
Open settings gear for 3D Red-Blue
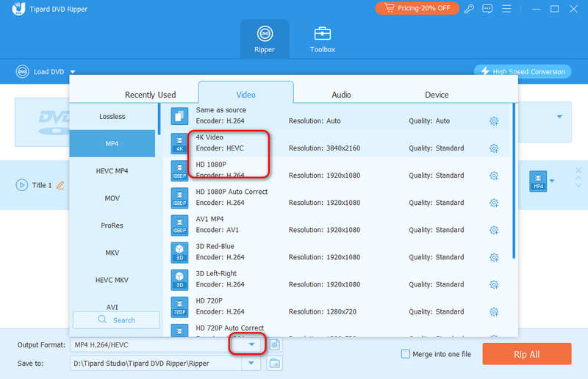494,258
